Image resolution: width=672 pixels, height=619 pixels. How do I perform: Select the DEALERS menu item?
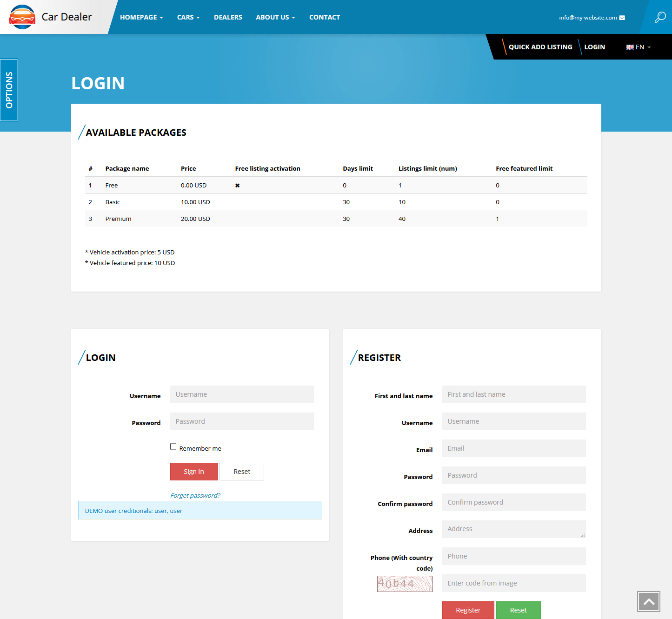(x=228, y=17)
